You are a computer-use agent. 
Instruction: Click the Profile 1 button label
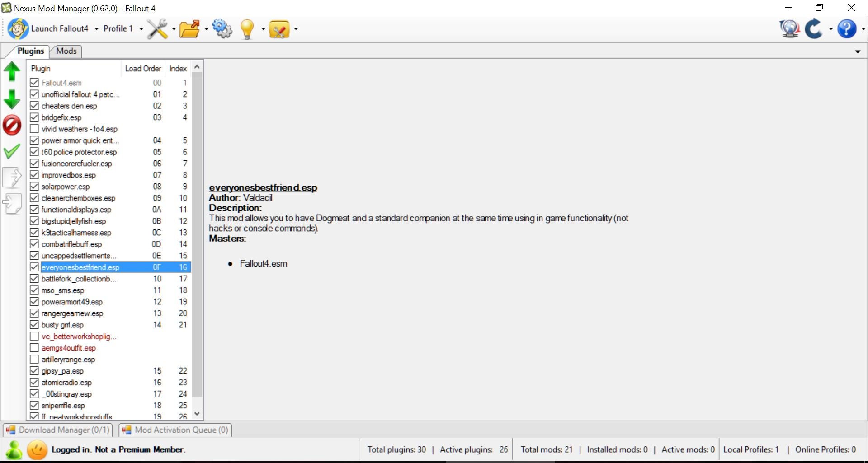[118, 28]
